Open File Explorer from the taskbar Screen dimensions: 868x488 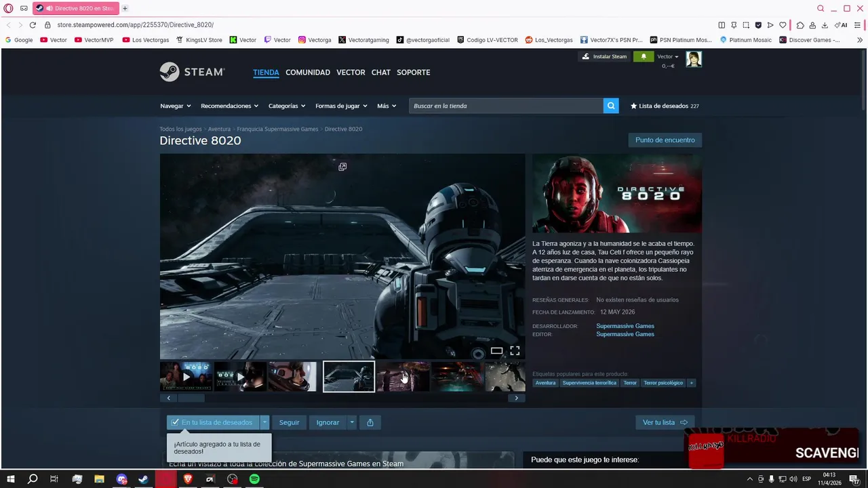(99, 479)
